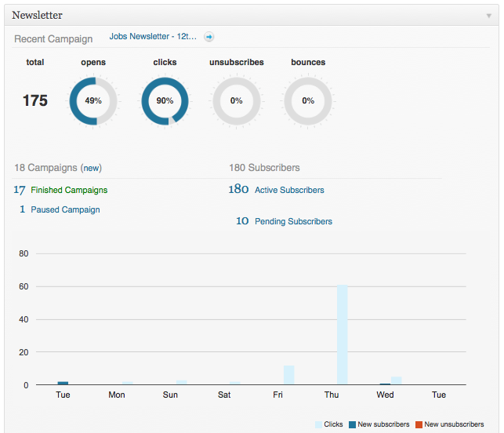Click the Sat axis label
This screenshot has width=504, height=433.
pyautogui.click(x=224, y=395)
